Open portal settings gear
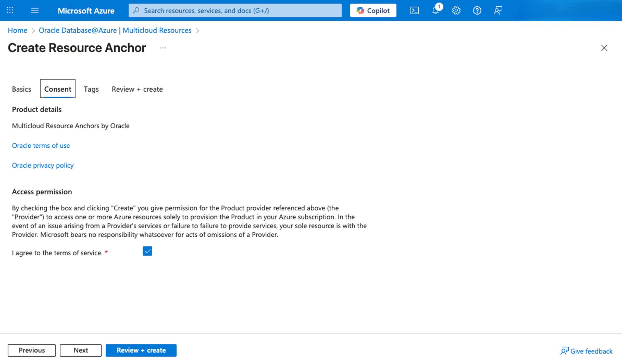Viewport: 622px width, 364px height. (x=456, y=10)
